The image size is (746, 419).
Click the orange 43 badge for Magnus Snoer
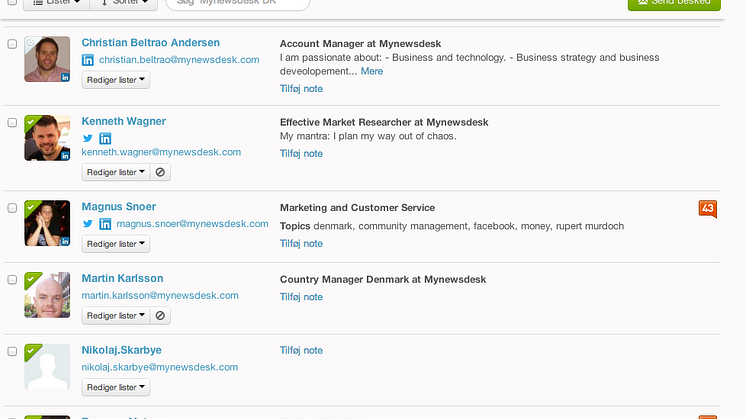pyautogui.click(x=707, y=209)
